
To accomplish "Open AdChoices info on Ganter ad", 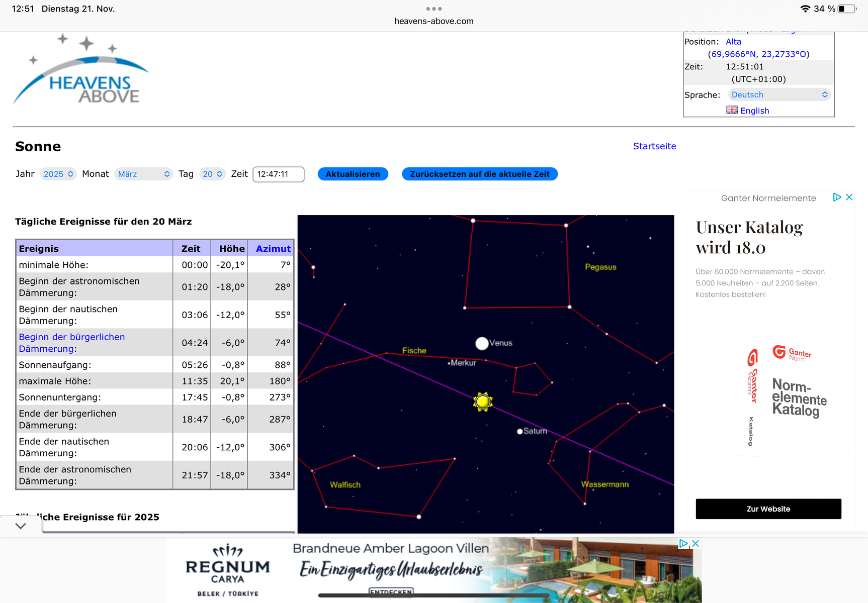I will pos(837,197).
